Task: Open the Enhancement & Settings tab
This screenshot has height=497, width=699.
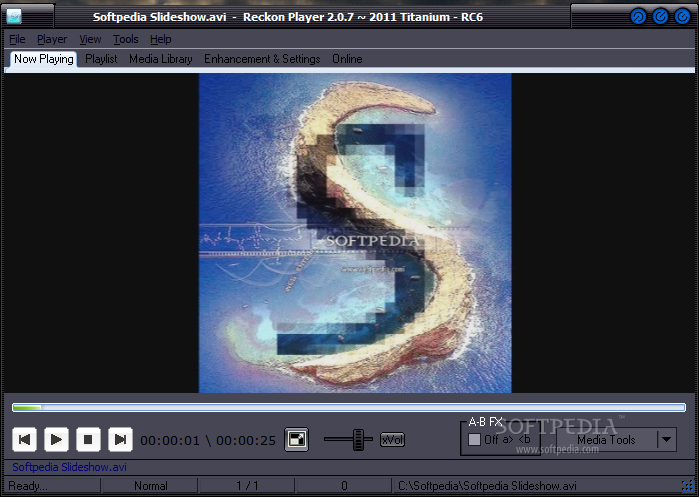Action: [x=262, y=59]
